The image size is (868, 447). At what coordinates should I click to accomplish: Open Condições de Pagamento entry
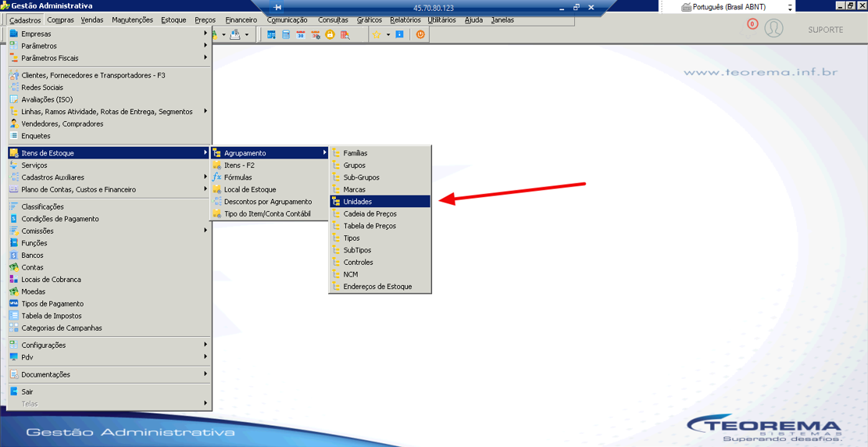[x=109, y=219]
